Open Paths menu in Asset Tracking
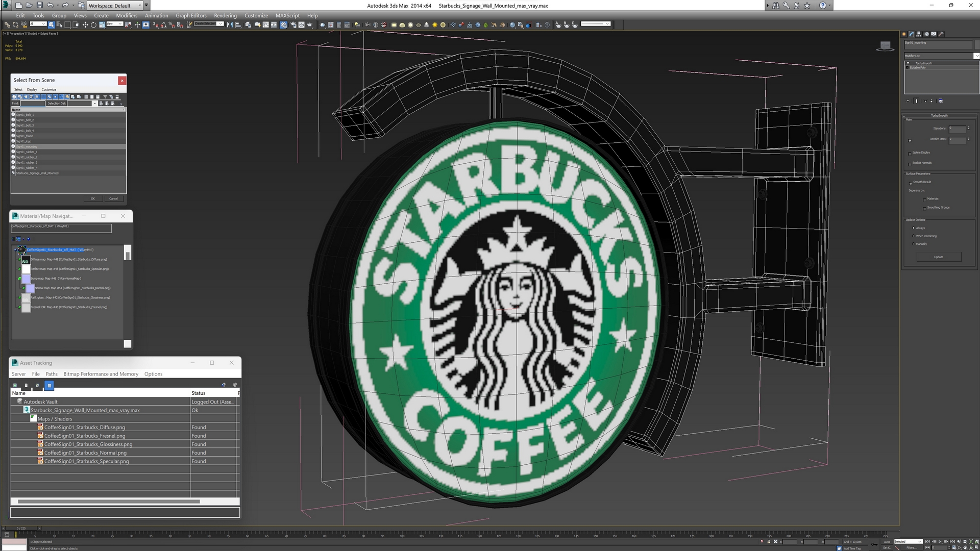This screenshot has width=980, height=551. (x=52, y=374)
